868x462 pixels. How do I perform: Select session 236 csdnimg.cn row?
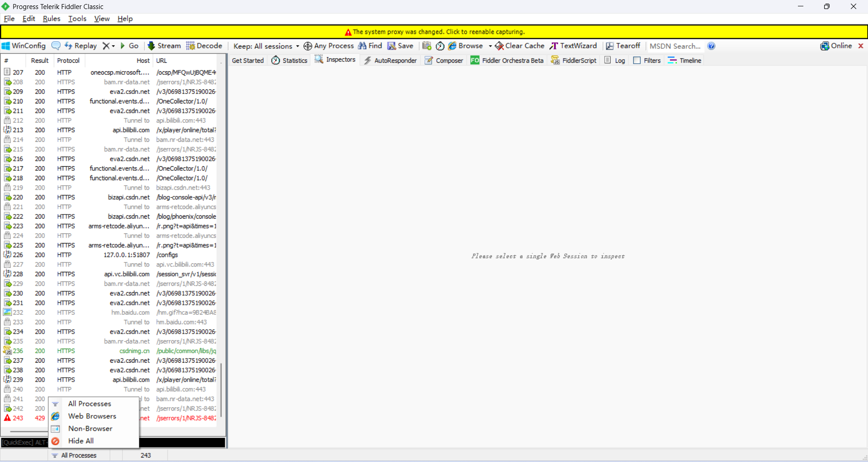(x=110, y=351)
